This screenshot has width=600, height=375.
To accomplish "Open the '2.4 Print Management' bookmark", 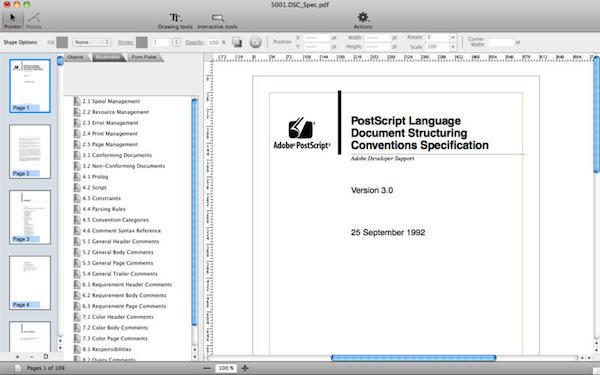I will [x=110, y=134].
